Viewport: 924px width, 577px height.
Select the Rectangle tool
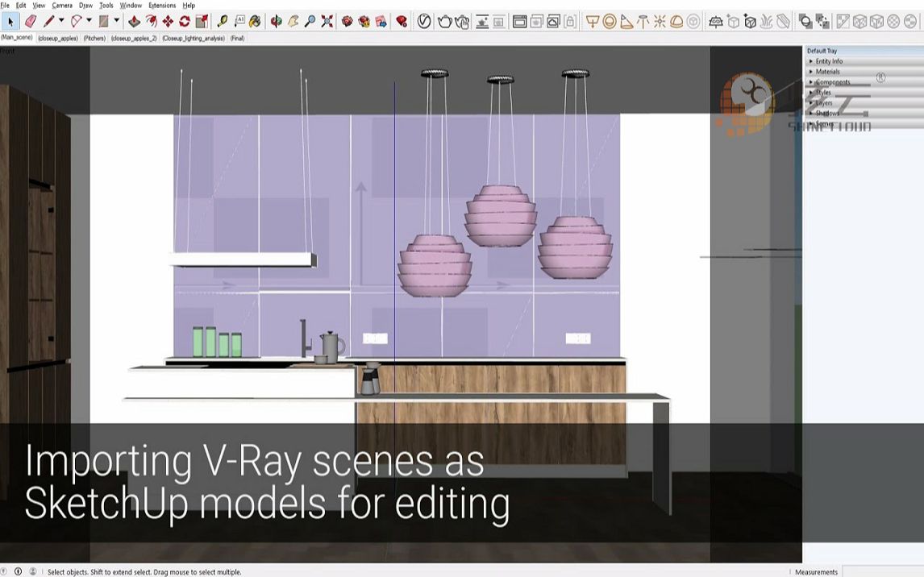(102, 22)
